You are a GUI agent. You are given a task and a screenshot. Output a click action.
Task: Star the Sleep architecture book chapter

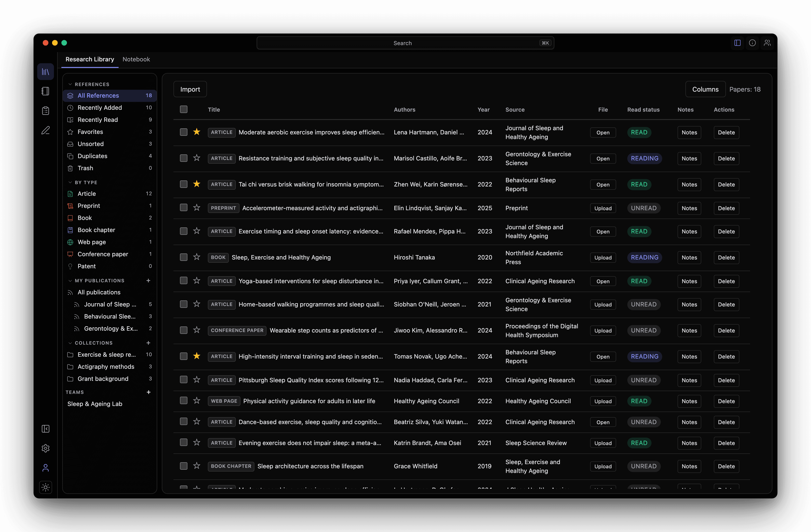coord(197,466)
